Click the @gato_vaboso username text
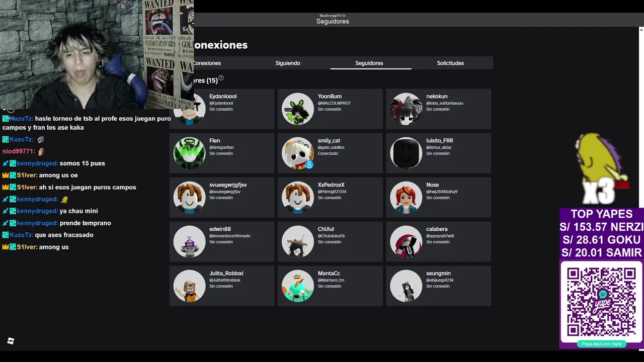 coord(331,147)
